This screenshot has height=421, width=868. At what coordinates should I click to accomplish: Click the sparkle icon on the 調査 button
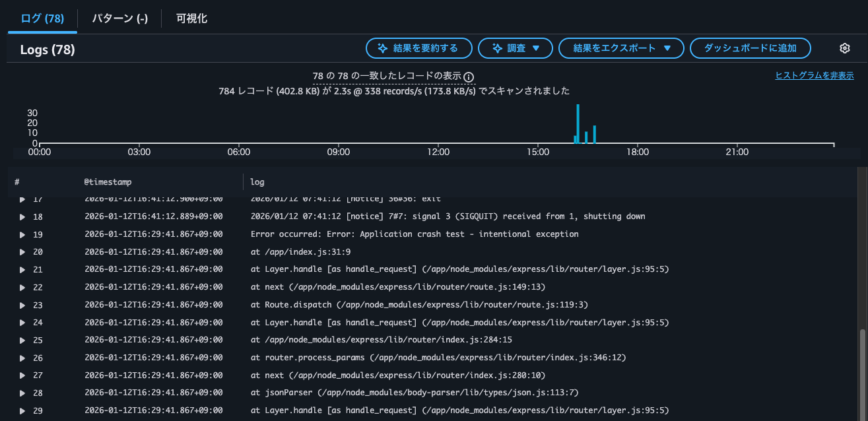click(x=498, y=48)
